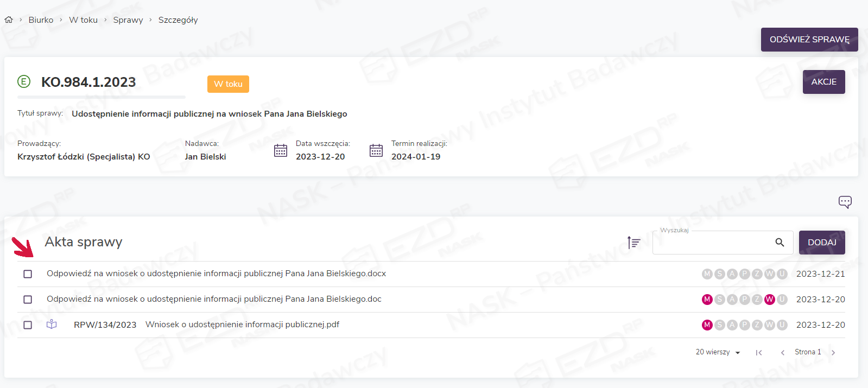Viewport: 868px width, 388px height.
Task: Focus the Wyszukaj search input field
Action: (711, 243)
